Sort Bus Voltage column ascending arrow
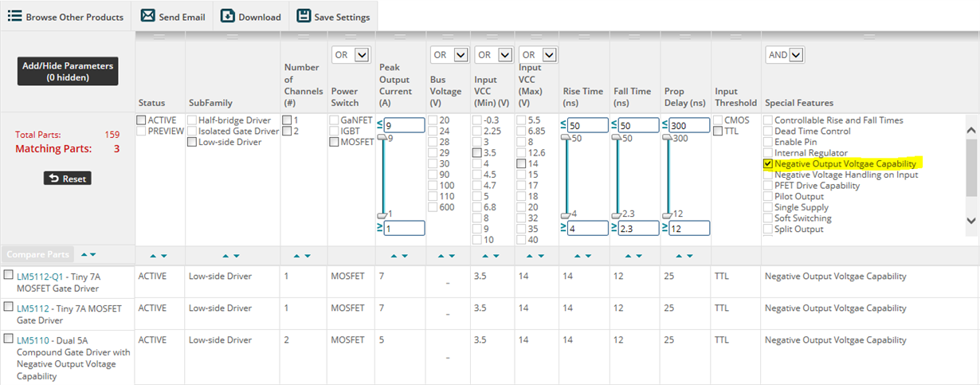 point(442,256)
